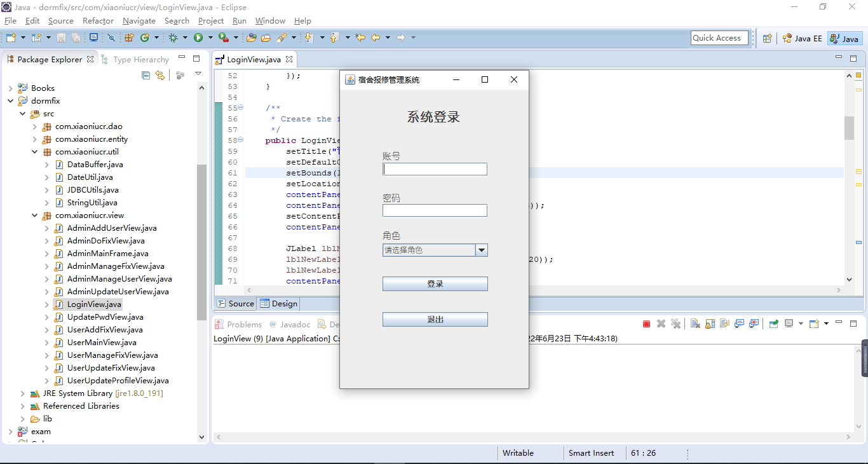Viewport: 868px width, 464px height.
Task: Open Package Explorer view menu triangle
Action: [198, 74]
